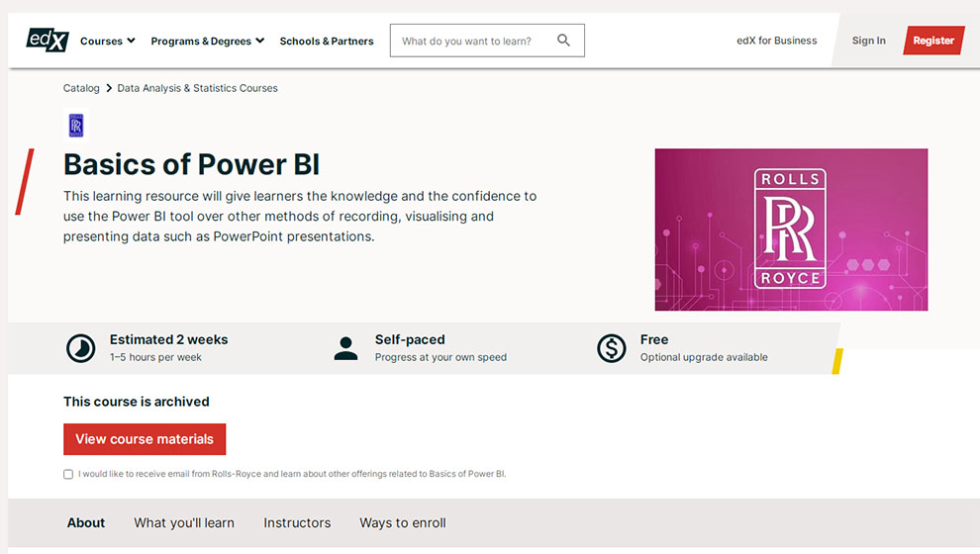Click the Basics of Power BI heading
This screenshot has width=980, height=554.
191,165
